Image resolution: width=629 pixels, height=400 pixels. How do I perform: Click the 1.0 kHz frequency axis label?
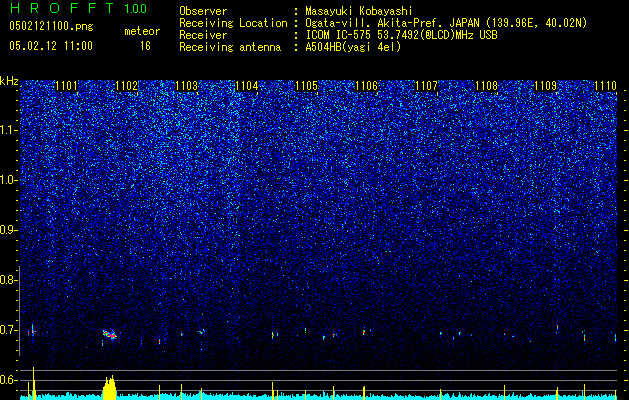tap(8, 181)
